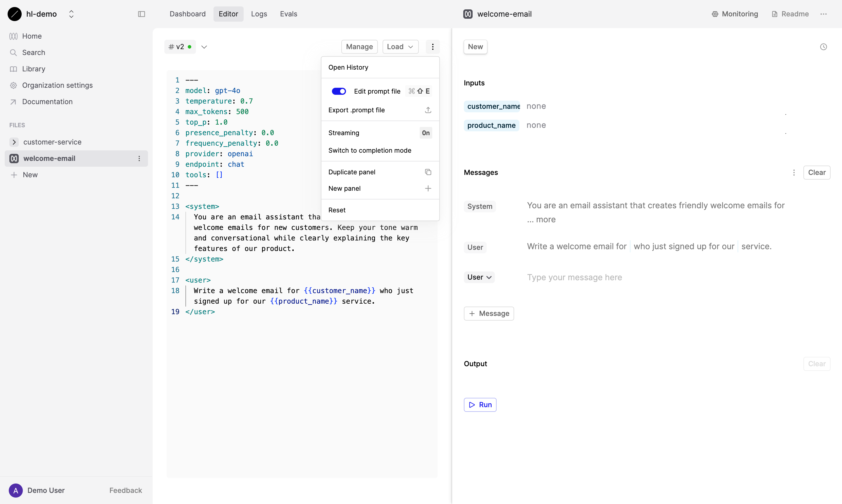
Task: Select the v2 version tag
Action: tap(180, 47)
